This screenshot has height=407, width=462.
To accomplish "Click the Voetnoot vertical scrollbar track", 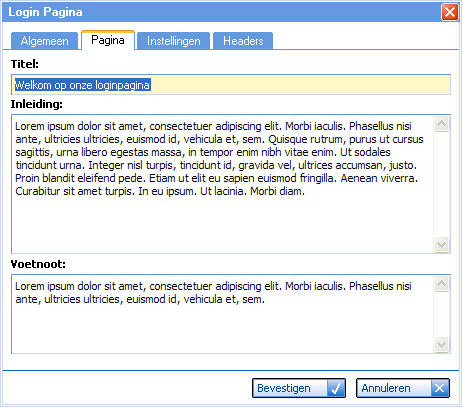I will [442, 314].
